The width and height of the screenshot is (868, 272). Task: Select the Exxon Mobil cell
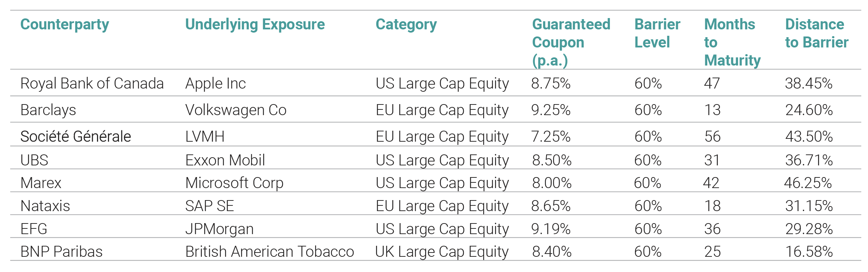225,160
